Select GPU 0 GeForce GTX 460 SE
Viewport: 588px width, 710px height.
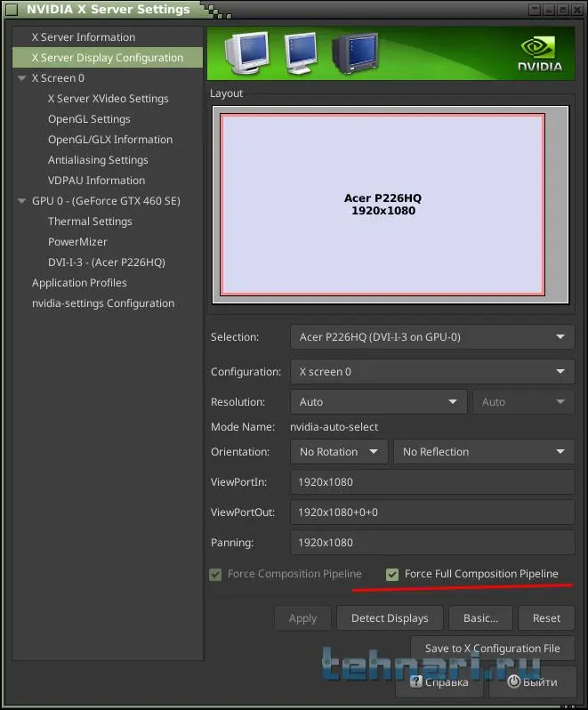[108, 200]
